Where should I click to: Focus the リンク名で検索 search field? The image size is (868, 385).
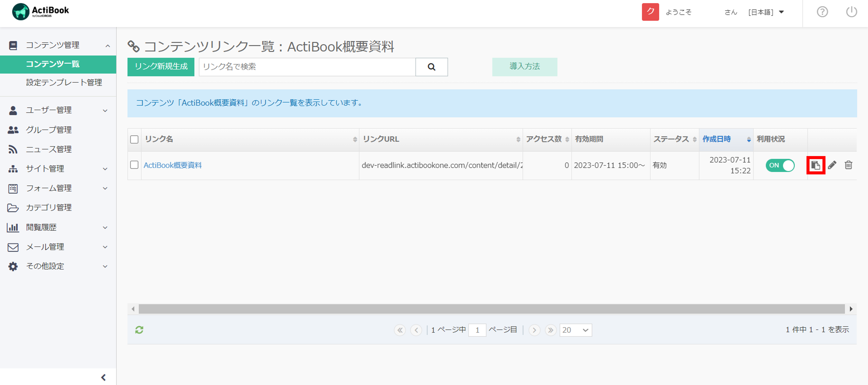coord(307,67)
